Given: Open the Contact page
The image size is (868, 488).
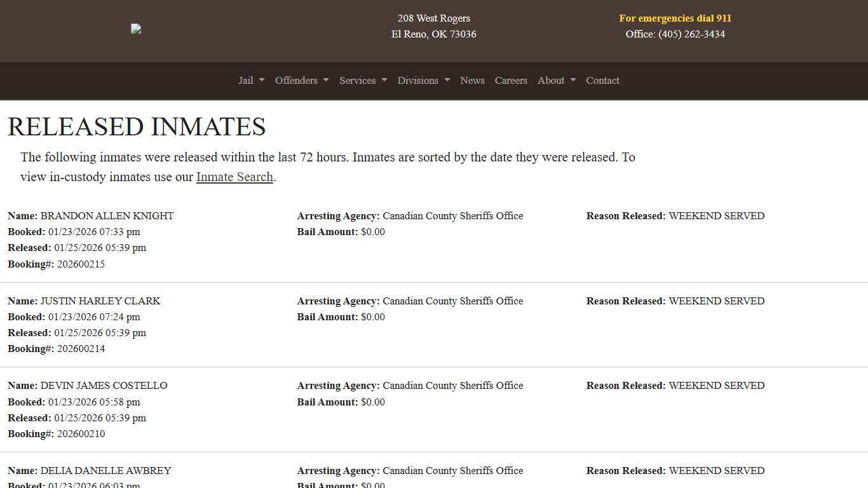Looking at the screenshot, I should [602, 81].
